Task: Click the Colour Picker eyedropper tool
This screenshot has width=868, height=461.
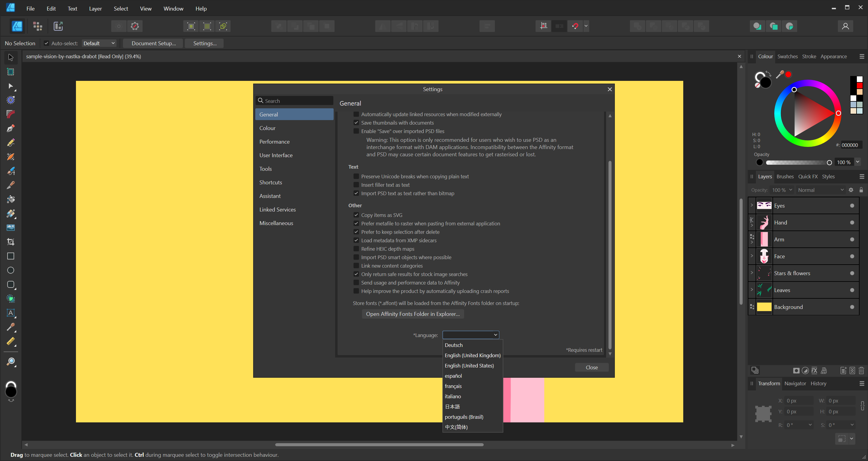Action: point(11,327)
